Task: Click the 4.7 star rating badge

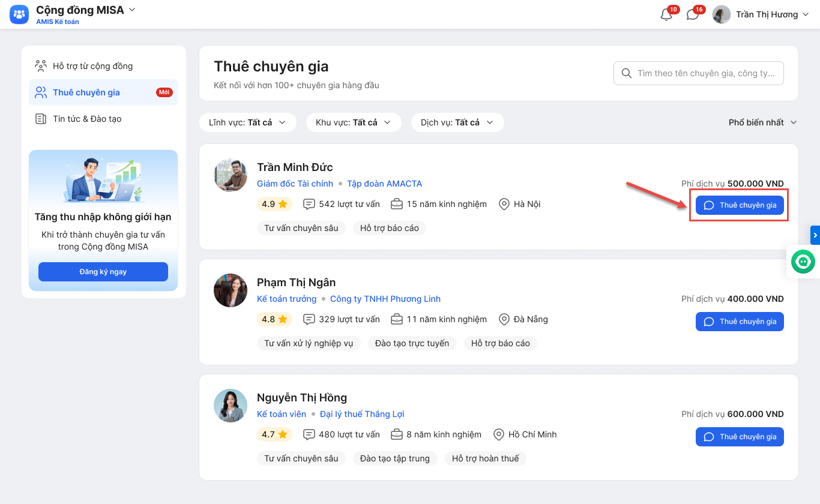Action: coord(274,434)
